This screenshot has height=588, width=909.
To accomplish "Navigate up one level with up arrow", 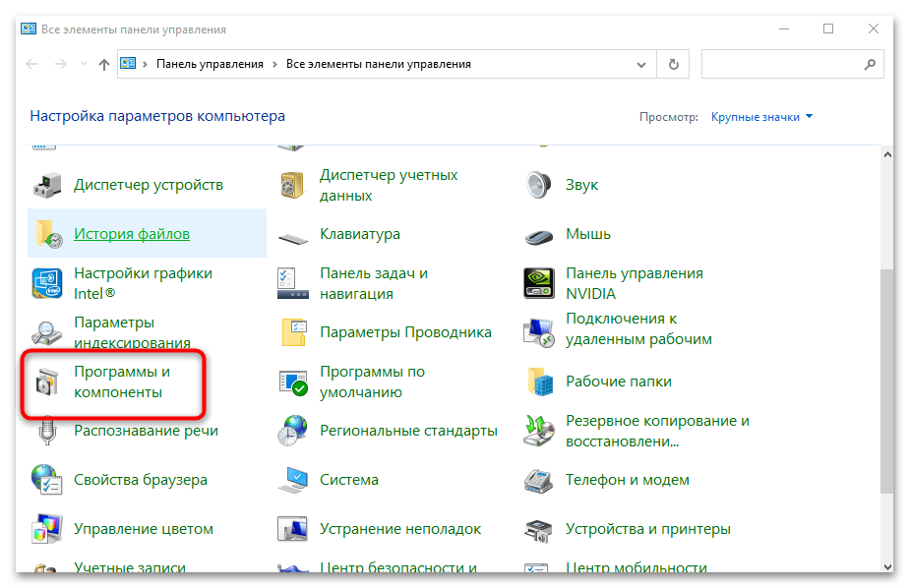I will [x=104, y=64].
